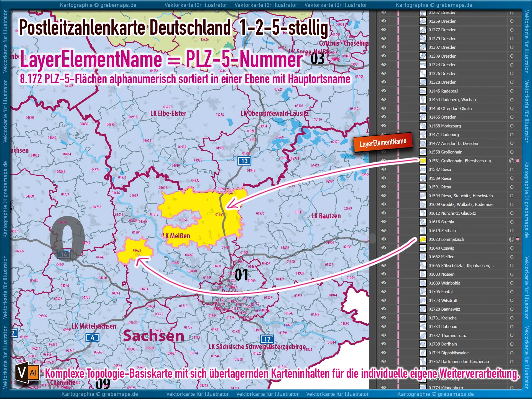
Task: Click the double target ring of 01561 Großenhain
Action: pyautogui.click(x=512, y=161)
